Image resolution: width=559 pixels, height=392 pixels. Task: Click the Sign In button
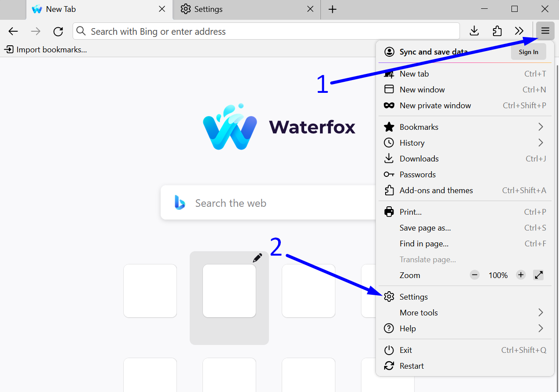[x=528, y=51]
